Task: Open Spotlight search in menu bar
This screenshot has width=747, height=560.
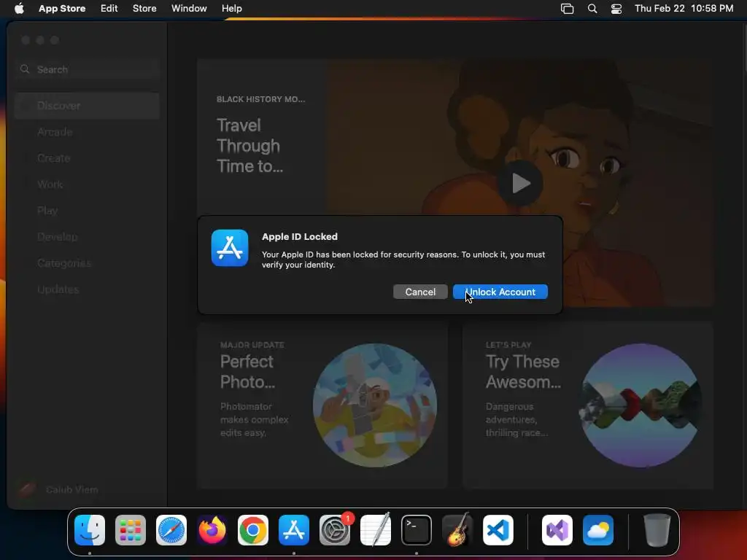Action: 592,9
